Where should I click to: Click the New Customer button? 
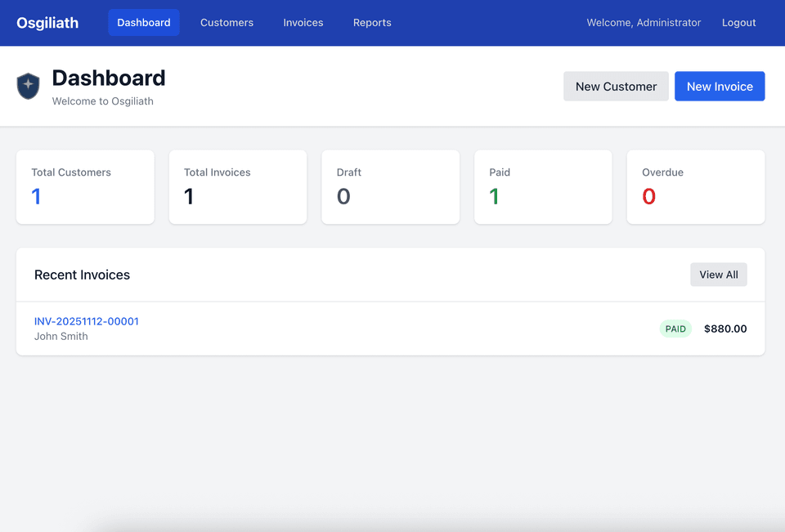pos(616,86)
